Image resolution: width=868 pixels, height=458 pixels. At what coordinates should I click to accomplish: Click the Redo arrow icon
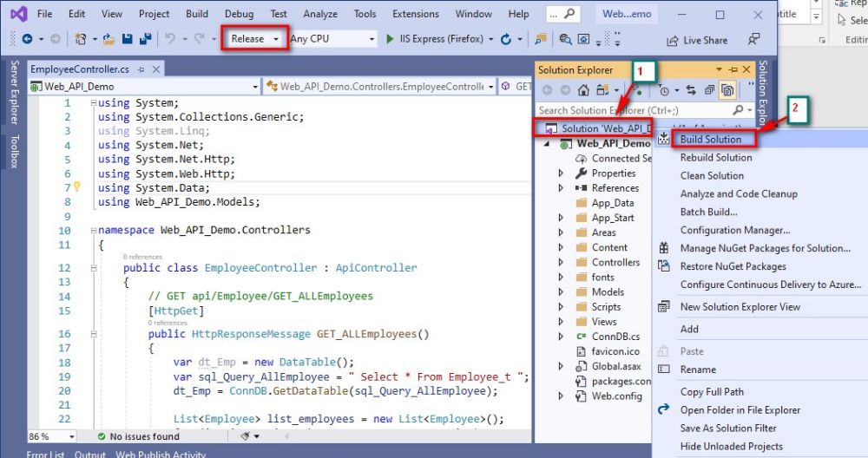[x=200, y=39]
